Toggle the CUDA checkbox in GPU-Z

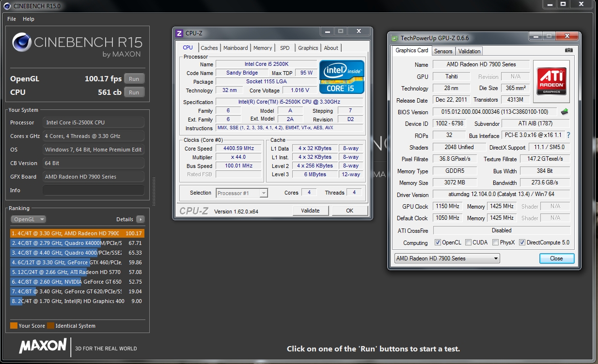tap(468, 243)
